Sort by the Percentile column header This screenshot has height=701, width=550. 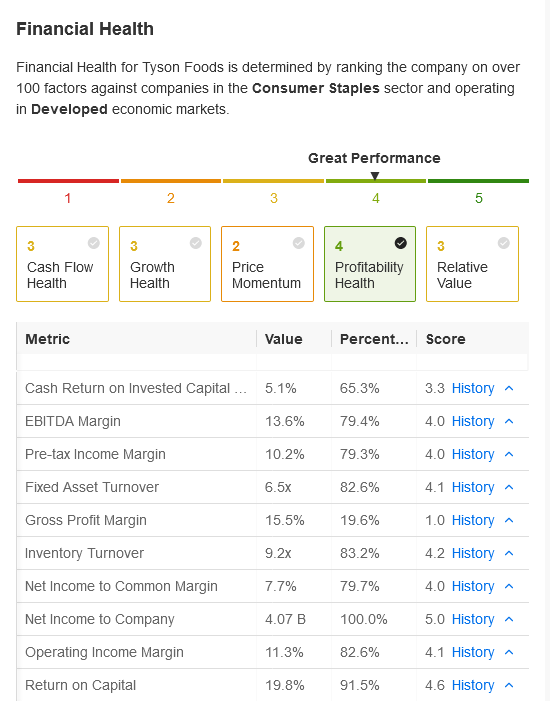(374, 339)
